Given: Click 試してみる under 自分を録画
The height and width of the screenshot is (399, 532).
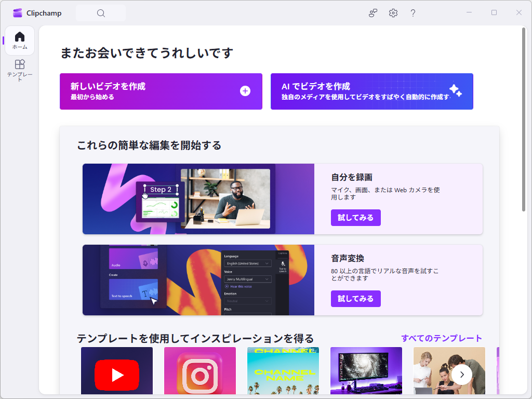Looking at the screenshot, I should pos(355,218).
